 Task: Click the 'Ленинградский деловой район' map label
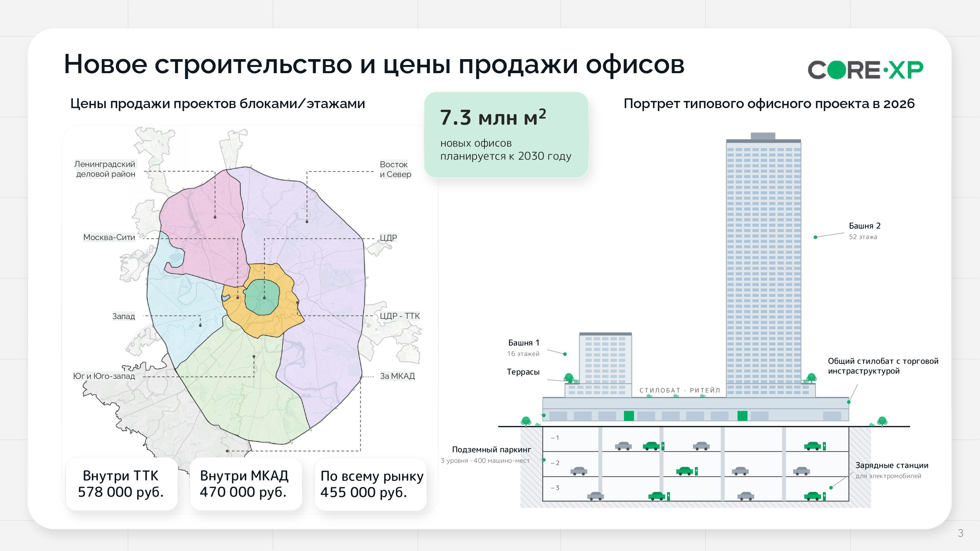pos(105,169)
